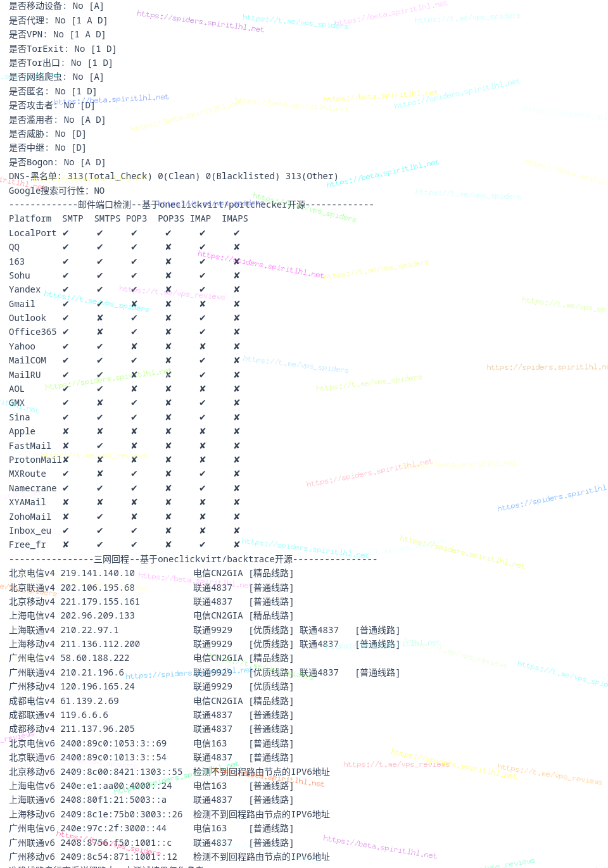Click the IP address '58.60.188.222'
Screen dimensions: 608x868
pyautogui.click(x=95, y=658)
